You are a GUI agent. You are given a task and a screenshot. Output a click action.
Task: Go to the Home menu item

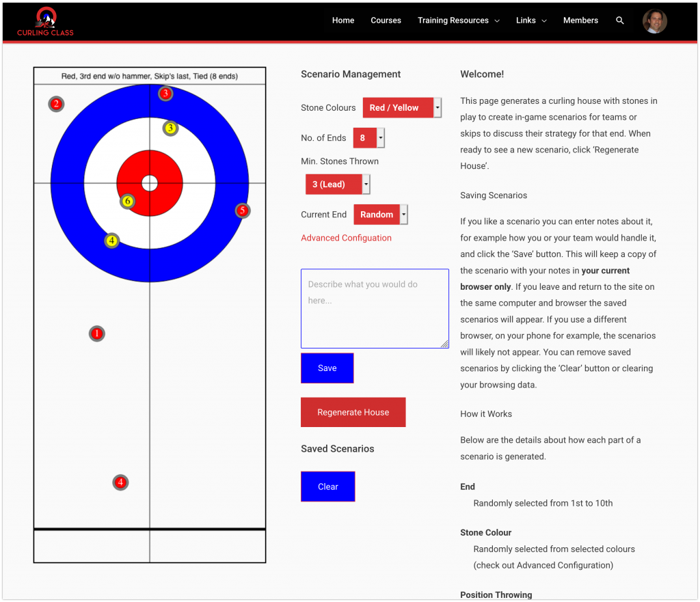(x=342, y=20)
